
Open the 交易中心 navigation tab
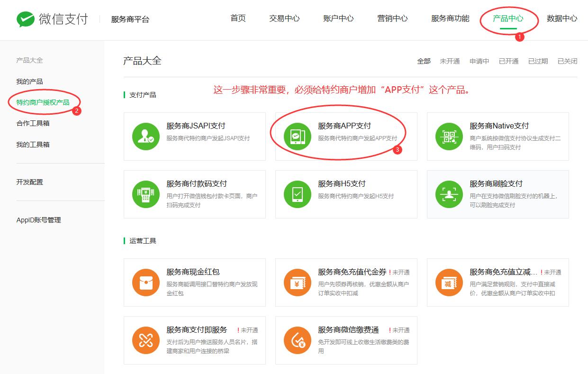click(x=284, y=18)
